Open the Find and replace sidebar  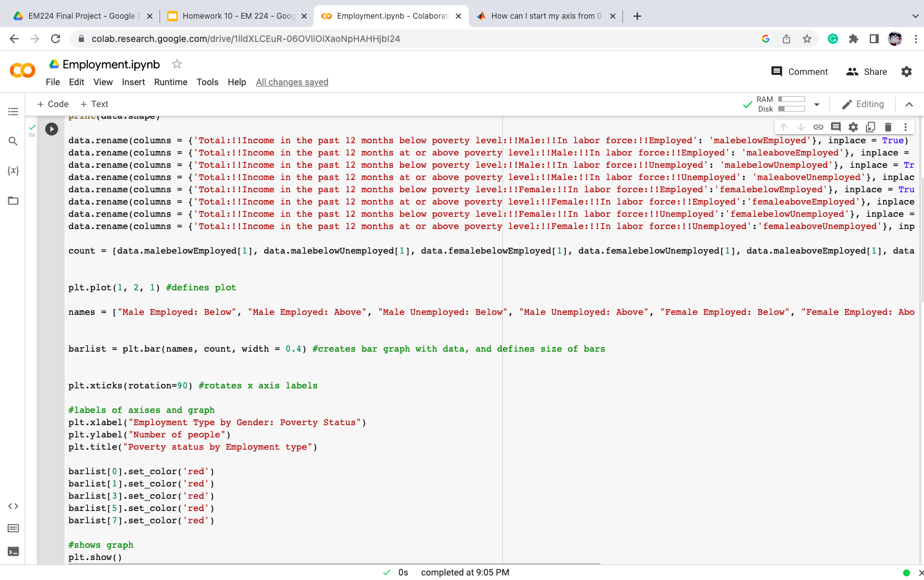point(13,141)
